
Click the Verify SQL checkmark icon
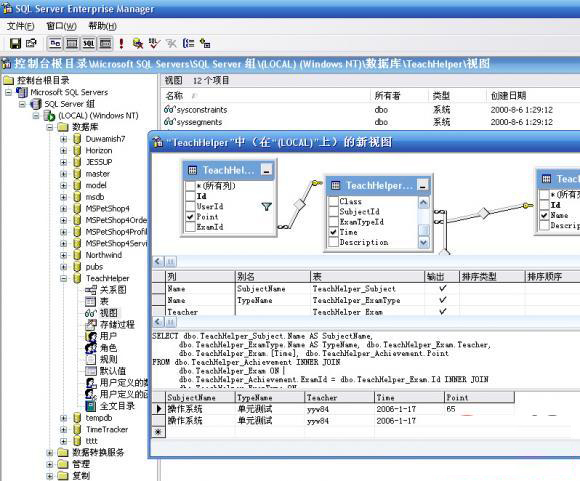pyautogui.click(x=154, y=44)
